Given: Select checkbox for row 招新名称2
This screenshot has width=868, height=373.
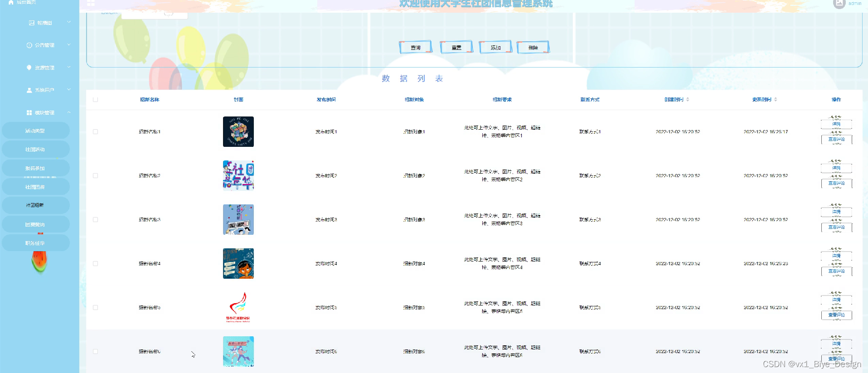Looking at the screenshot, I should (95, 176).
